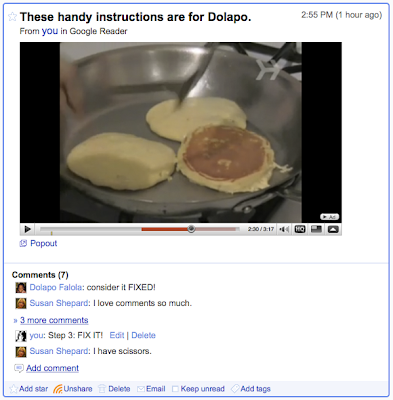The image size is (393, 400).
Task: Play the pancake video
Action: pyautogui.click(x=28, y=229)
